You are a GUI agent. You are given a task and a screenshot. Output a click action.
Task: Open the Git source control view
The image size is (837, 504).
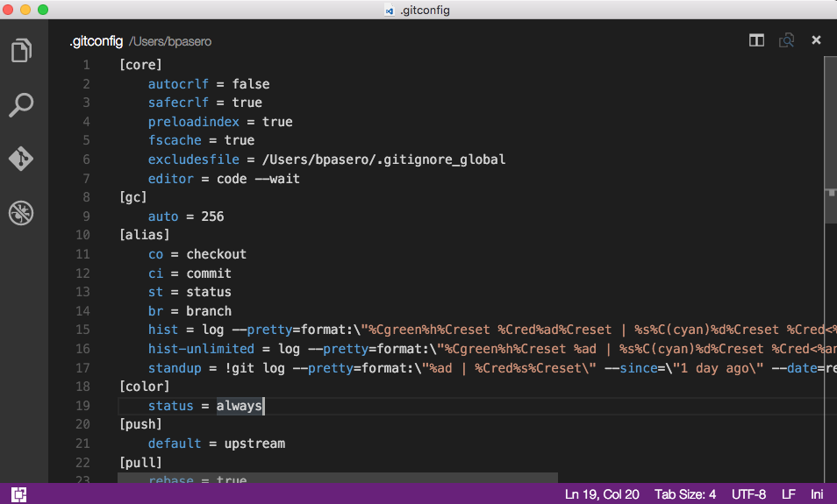22,159
